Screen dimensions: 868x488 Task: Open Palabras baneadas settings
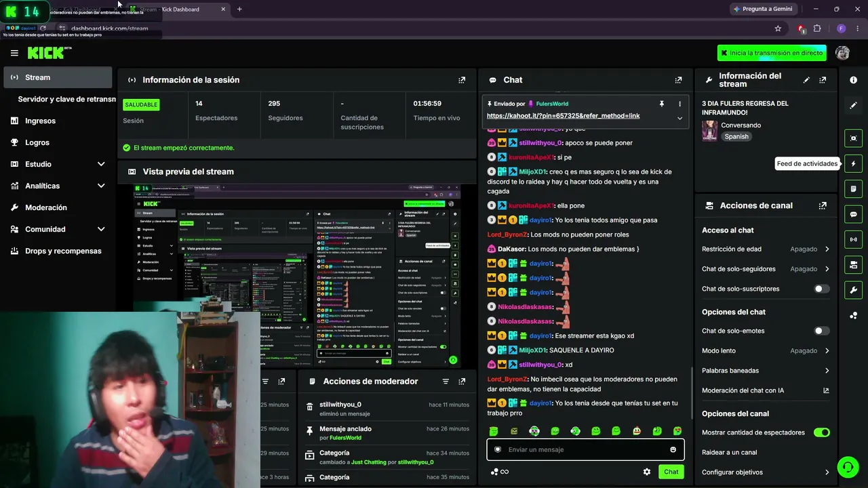766,371
